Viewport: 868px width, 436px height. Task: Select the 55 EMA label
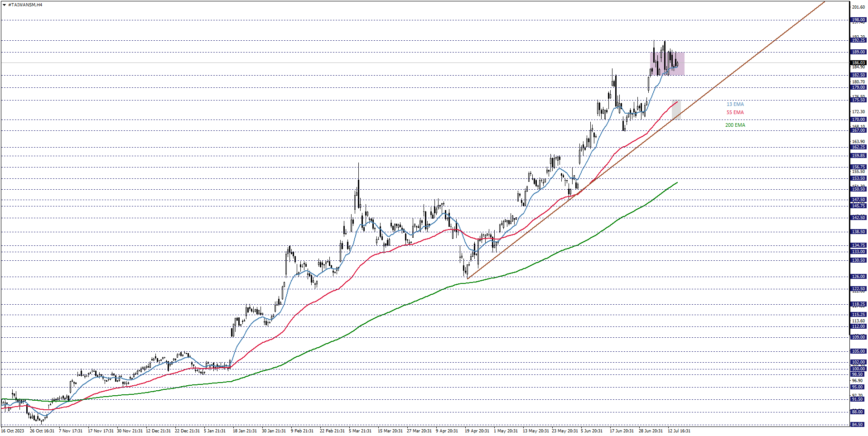click(735, 112)
